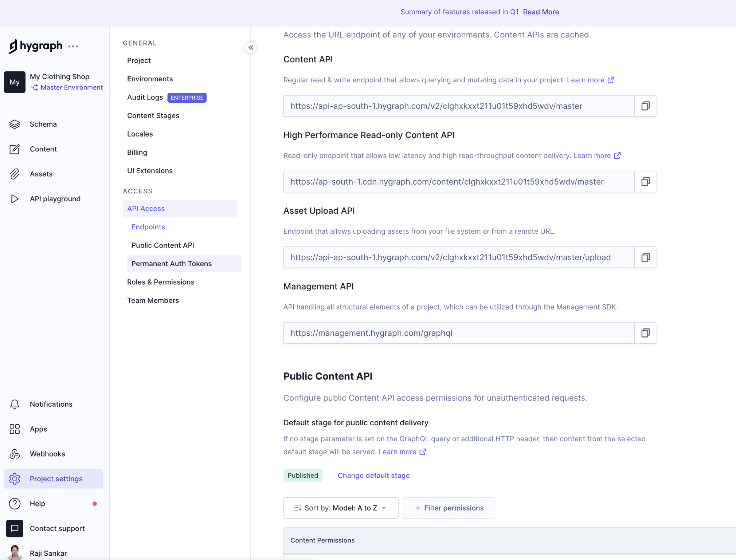Open the Apps panel icon
736x560 pixels.
click(15, 429)
